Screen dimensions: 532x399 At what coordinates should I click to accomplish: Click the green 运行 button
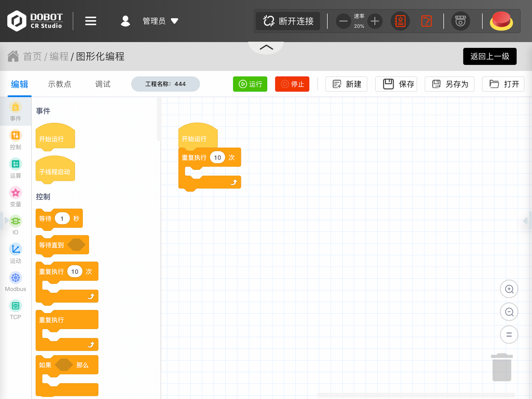(250, 84)
